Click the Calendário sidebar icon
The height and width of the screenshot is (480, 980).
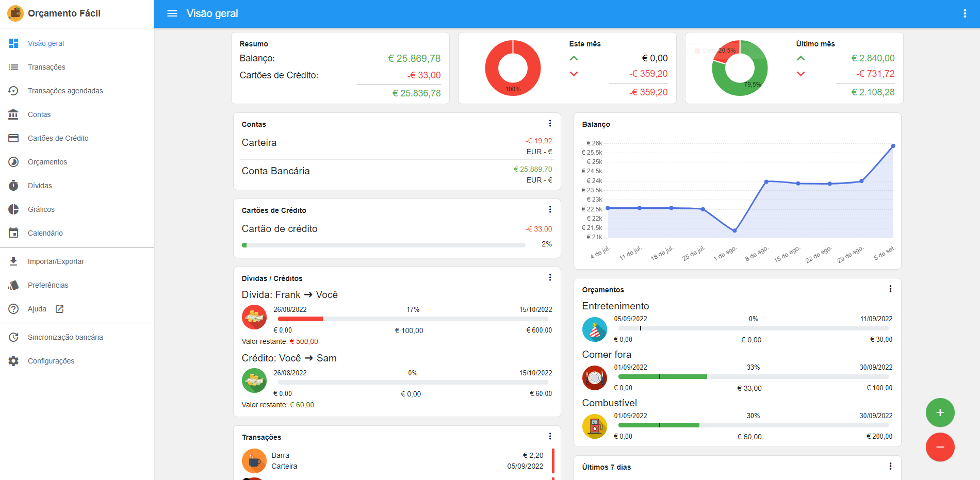(x=13, y=233)
